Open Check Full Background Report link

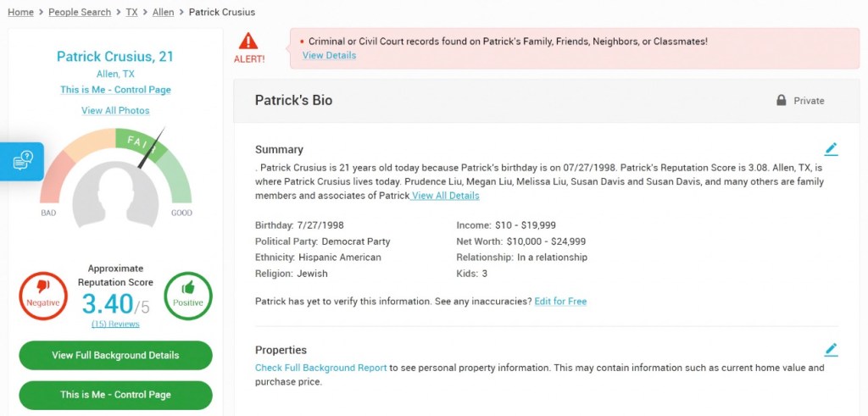320,368
